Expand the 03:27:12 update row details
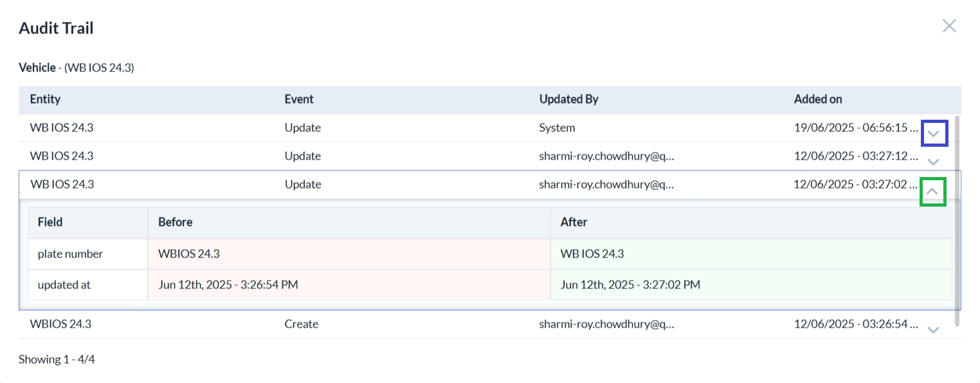The height and width of the screenshot is (383, 980). (934, 162)
